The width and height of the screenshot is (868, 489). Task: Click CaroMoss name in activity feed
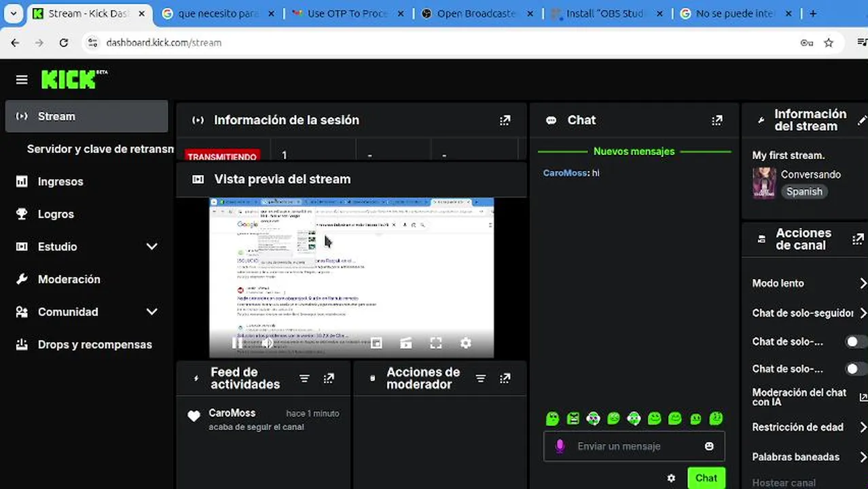click(x=232, y=413)
